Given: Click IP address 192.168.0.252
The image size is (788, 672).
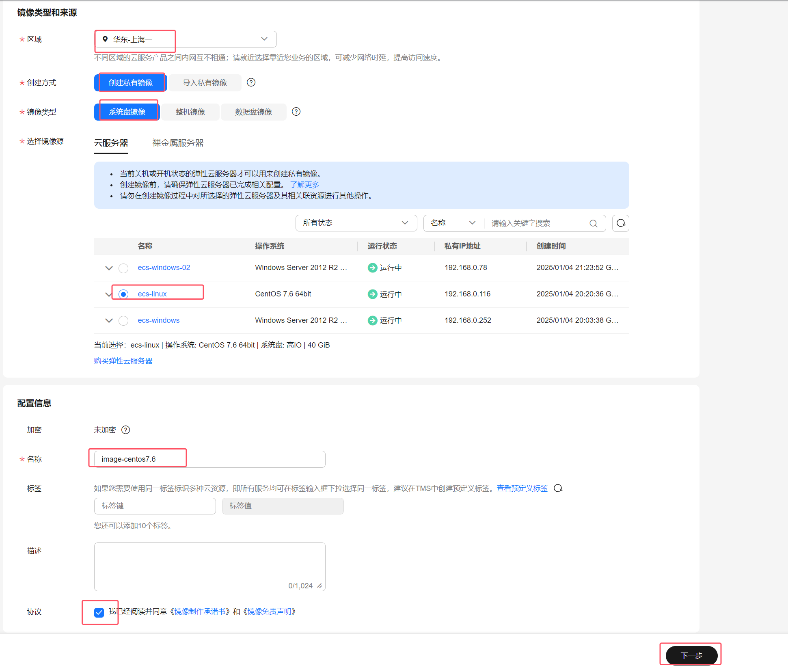Looking at the screenshot, I should pyautogui.click(x=468, y=320).
